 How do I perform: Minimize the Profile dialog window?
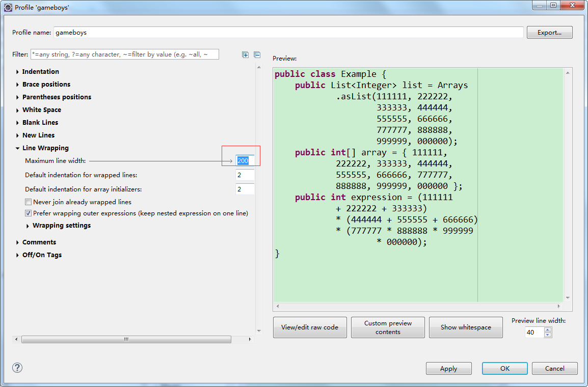pos(540,6)
